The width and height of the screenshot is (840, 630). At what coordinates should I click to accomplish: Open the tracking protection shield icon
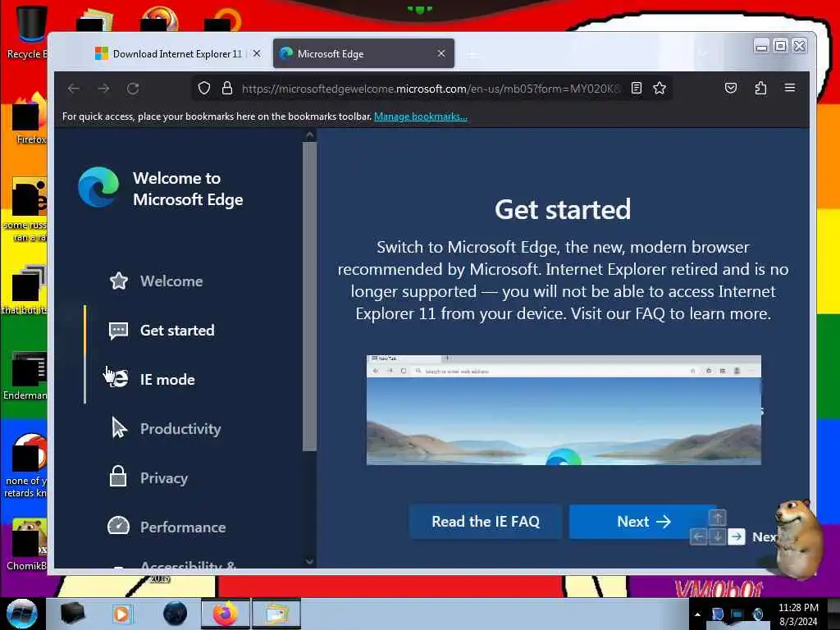(x=204, y=88)
